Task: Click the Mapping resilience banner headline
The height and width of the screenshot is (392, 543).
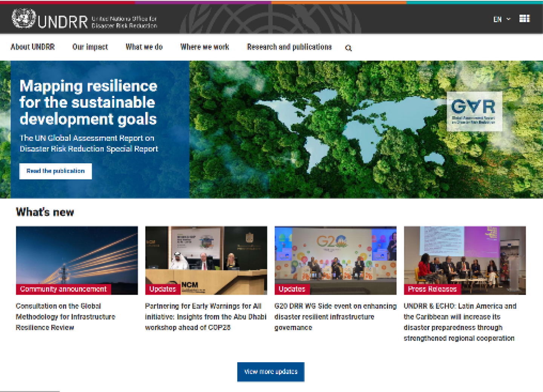Action: [x=88, y=102]
